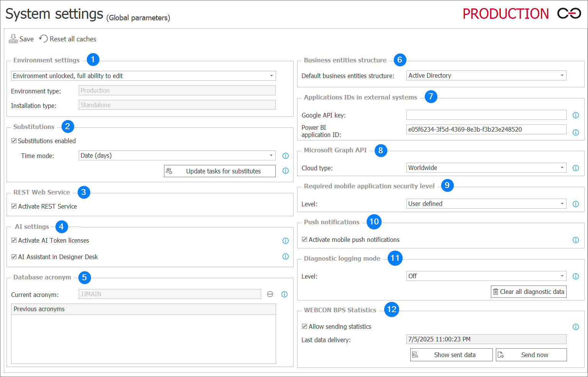Click the Save icon in toolbar

click(13, 39)
